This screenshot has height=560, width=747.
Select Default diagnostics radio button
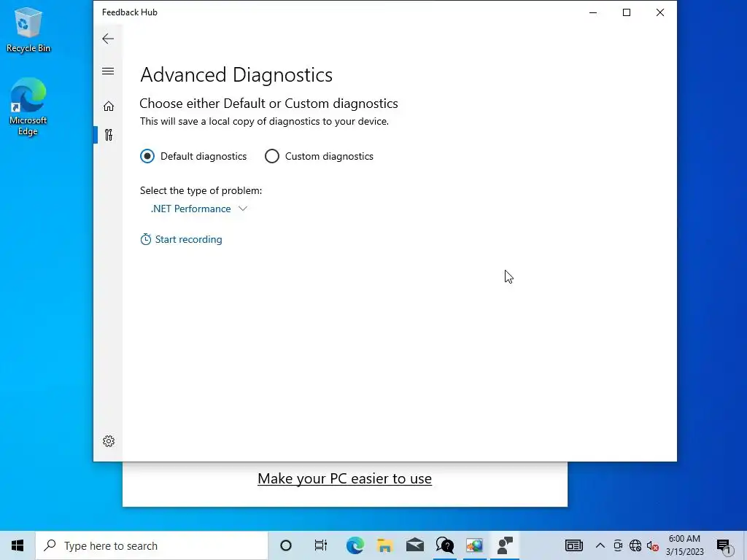coord(147,156)
